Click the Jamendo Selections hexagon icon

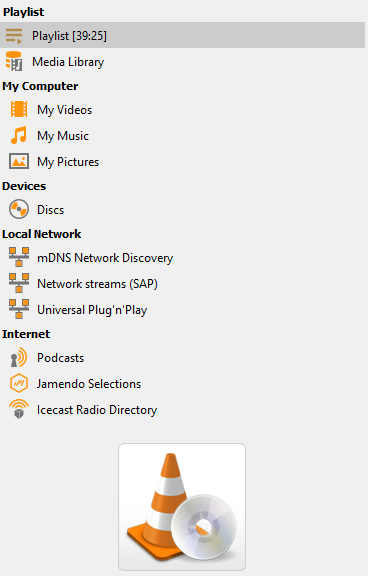click(19, 383)
